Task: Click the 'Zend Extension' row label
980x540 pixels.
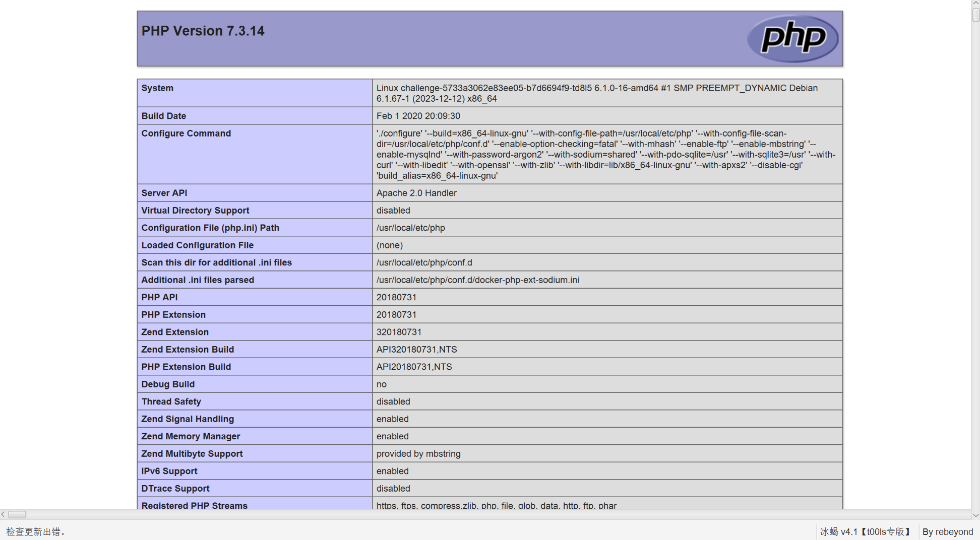Action: point(175,332)
